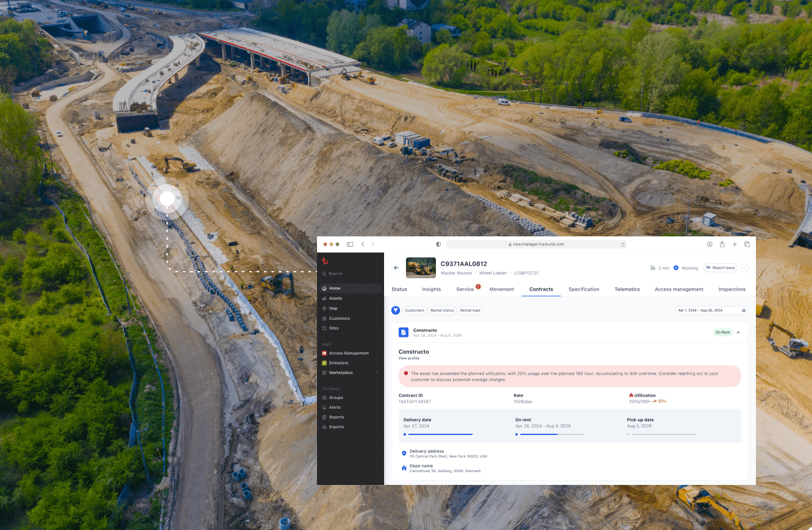Click the Sites icon in sidebar
Image resolution: width=812 pixels, height=530 pixels.
(x=324, y=328)
